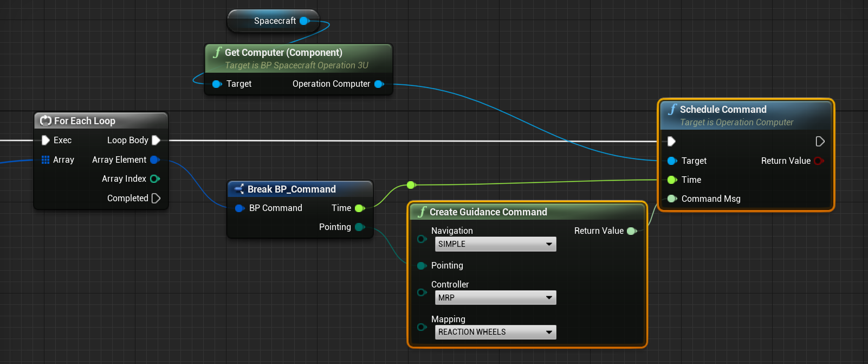Click the Spacecraft variable output pin

coord(304,21)
